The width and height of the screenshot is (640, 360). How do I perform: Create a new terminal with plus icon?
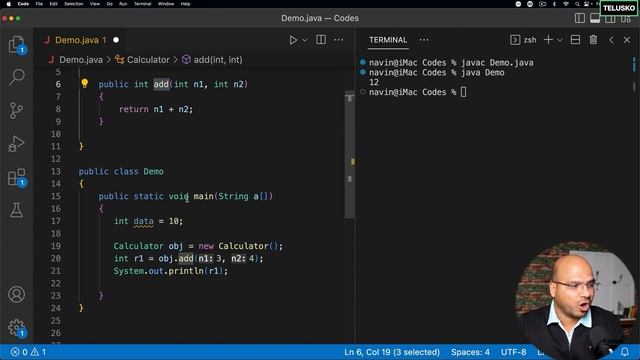pyautogui.click(x=549, y=40)
